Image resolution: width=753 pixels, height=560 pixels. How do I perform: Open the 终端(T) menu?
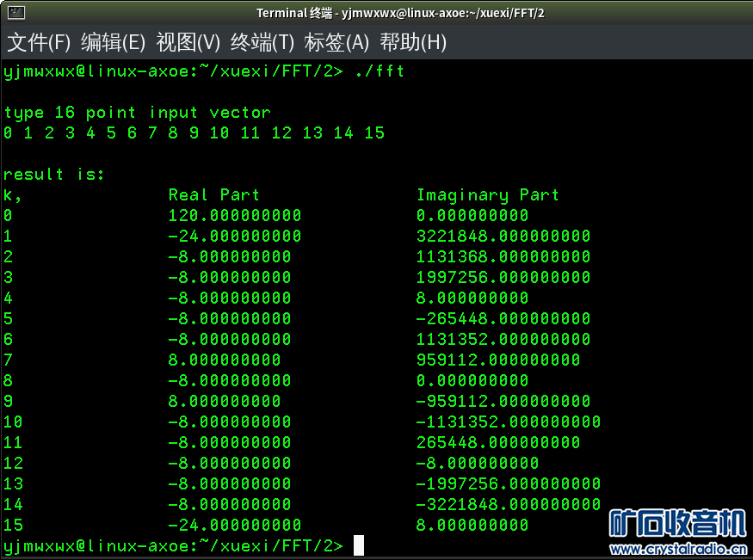point(262,42)
